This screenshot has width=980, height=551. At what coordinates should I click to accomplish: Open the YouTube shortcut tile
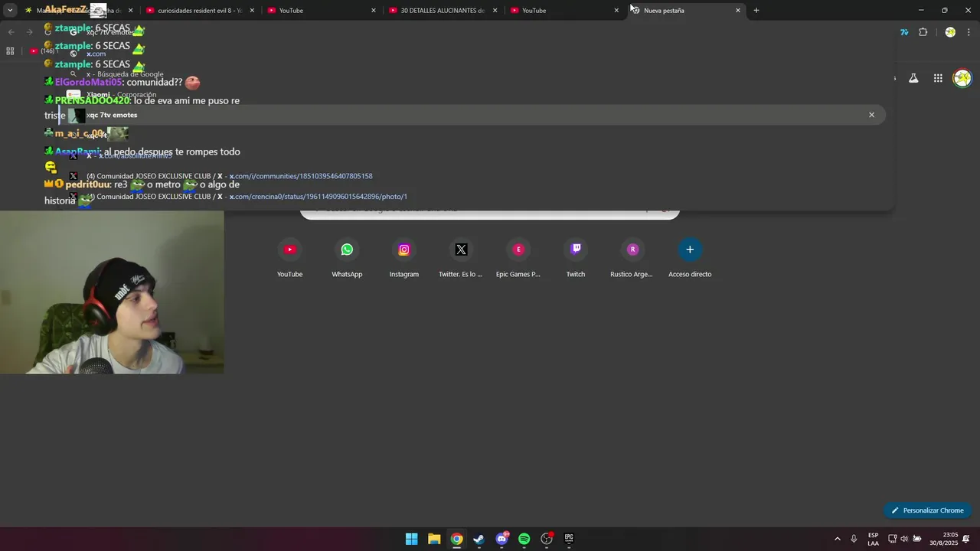coord(289,258)
